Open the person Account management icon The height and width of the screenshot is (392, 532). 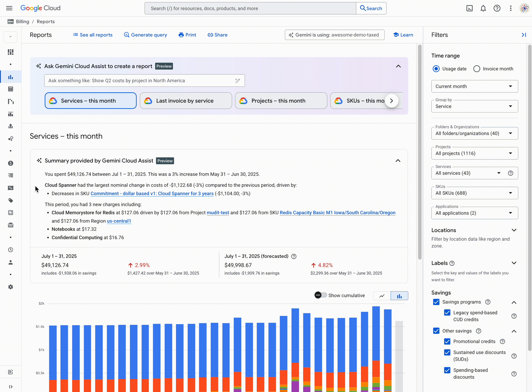point(11,262)
